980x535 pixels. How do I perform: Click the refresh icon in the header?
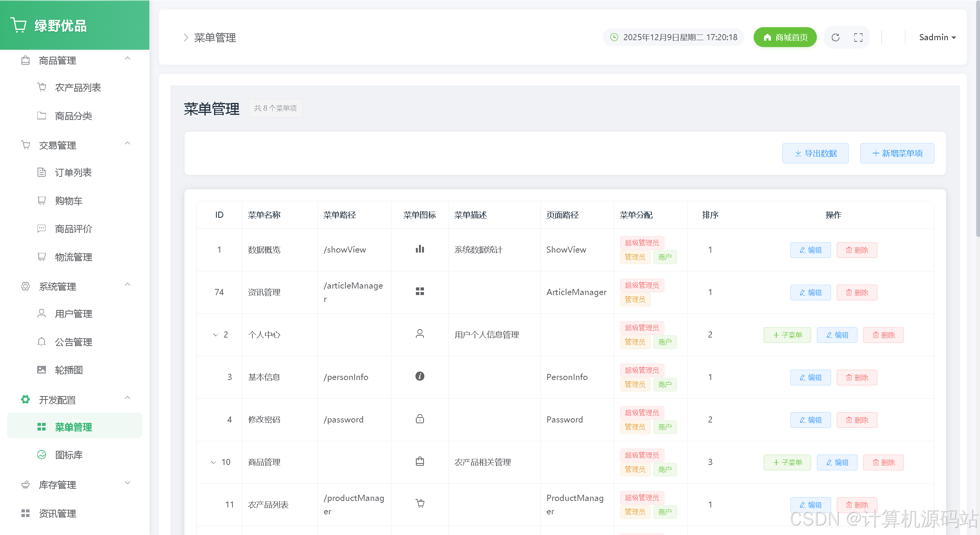click(x=835, y=38)
